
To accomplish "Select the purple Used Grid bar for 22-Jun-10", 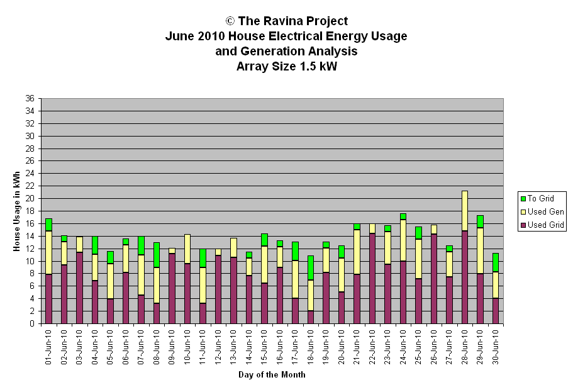I will coord(372,279).
